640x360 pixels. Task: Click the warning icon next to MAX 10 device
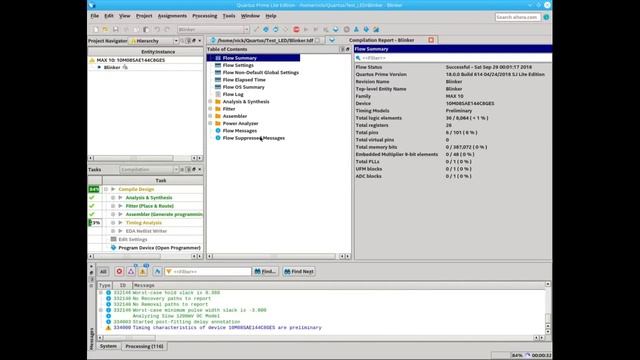tap(92, 60)
